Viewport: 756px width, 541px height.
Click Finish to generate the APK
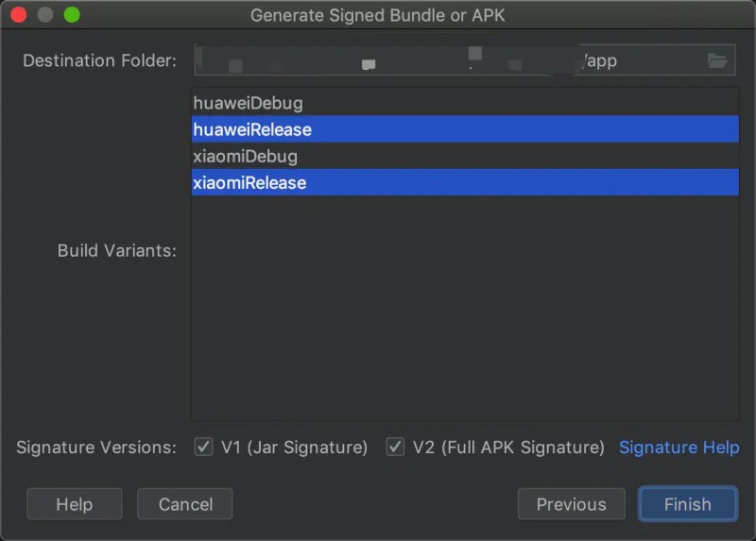(x=688, y=504)
